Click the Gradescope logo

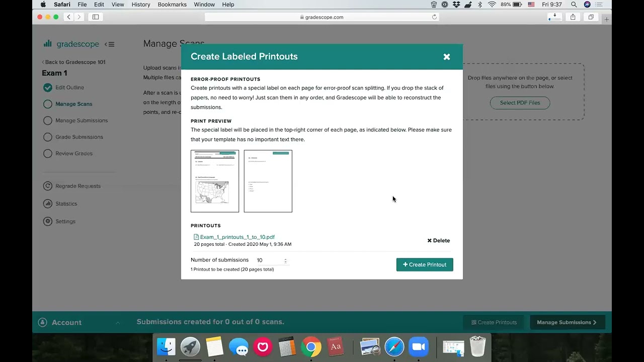(71, 44)
